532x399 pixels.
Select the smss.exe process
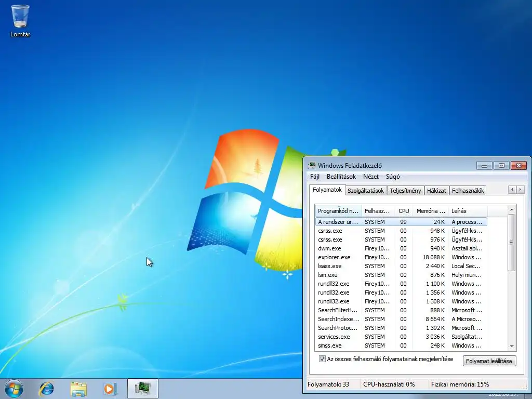click(x=401, y=345)
